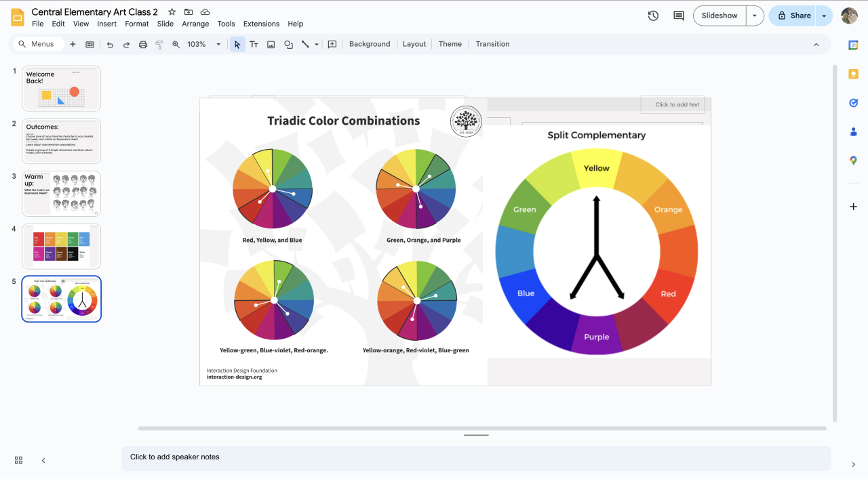Viewport: 868px width, 479px height.
Task: Open Google Keep side panel
Action: [854, 74]
